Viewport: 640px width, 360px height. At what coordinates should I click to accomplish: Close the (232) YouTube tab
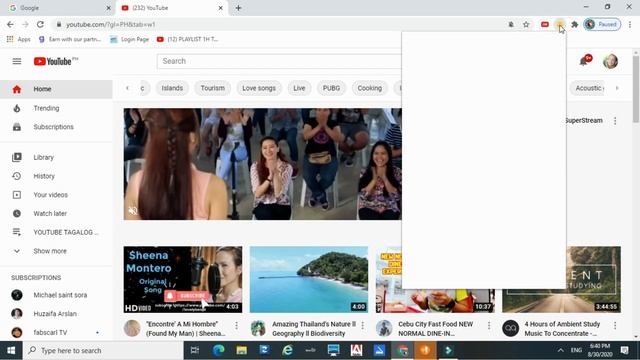[220, 8]
